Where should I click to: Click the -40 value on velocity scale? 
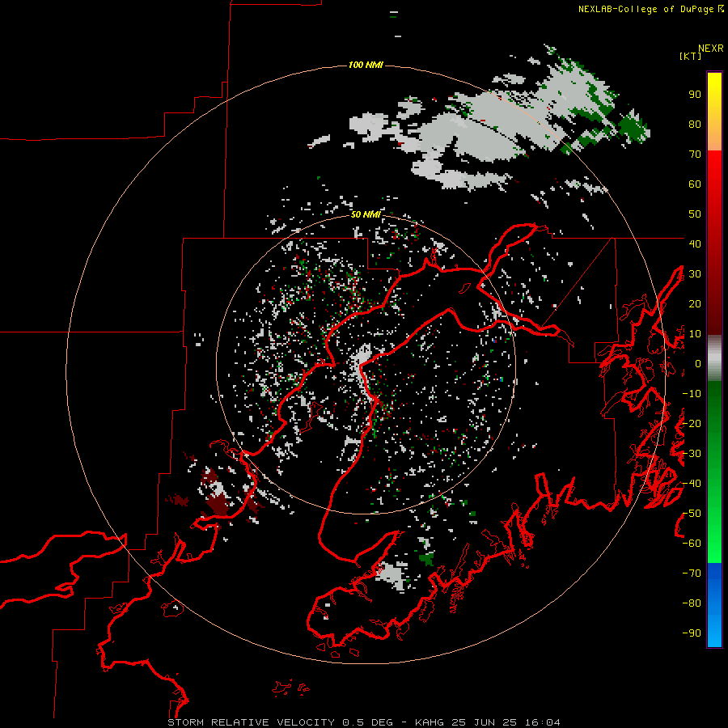click(692, 484)
